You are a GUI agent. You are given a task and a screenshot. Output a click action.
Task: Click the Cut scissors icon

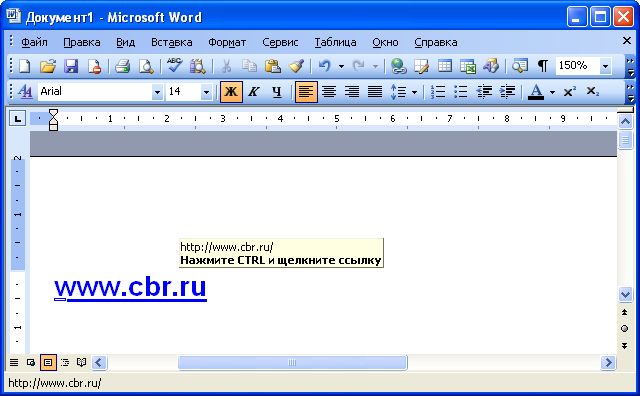(226, 66)
